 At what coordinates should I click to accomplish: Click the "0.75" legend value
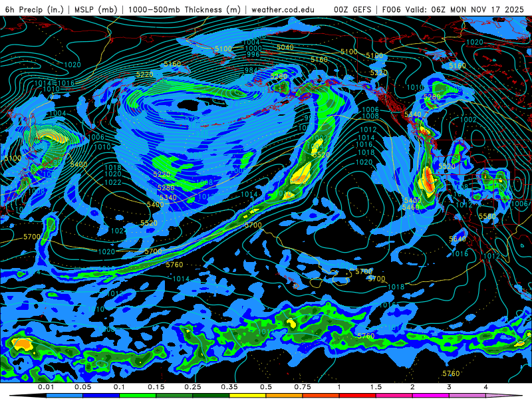(303, 387)
